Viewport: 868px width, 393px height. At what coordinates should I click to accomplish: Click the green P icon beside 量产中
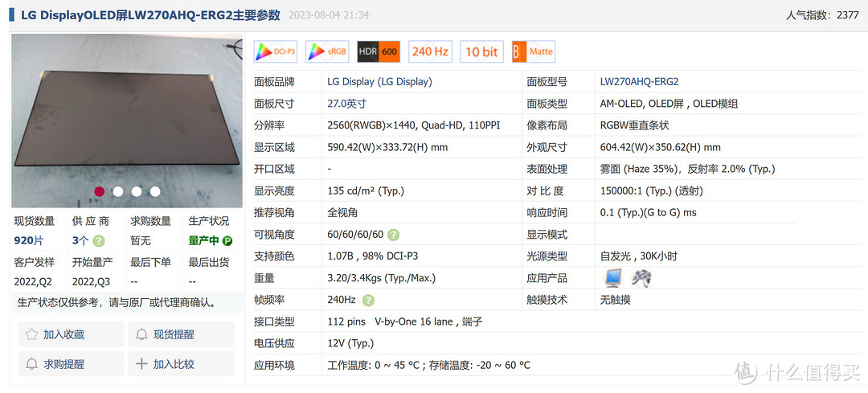coord(227,241)
